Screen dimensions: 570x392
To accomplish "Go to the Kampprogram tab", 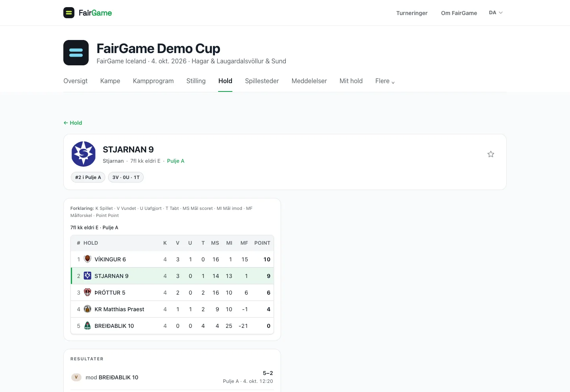I will pyautogui.click(x=153, y=81).
